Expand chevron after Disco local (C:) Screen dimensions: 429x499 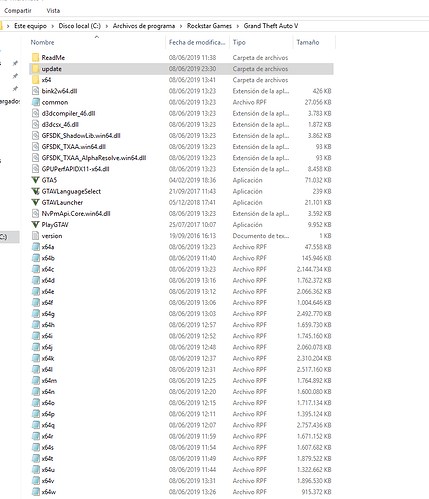(x=107, y=26)
